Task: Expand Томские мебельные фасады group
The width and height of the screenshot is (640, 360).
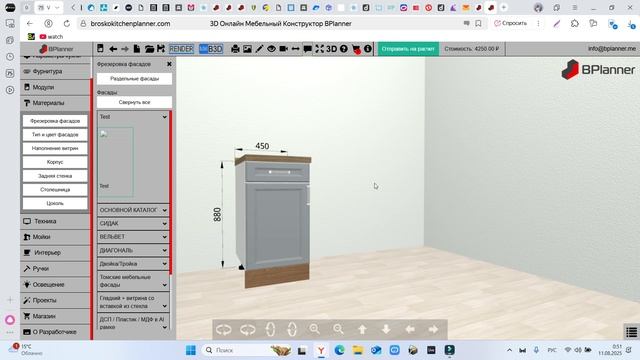Action: click(x=133, y=281)
